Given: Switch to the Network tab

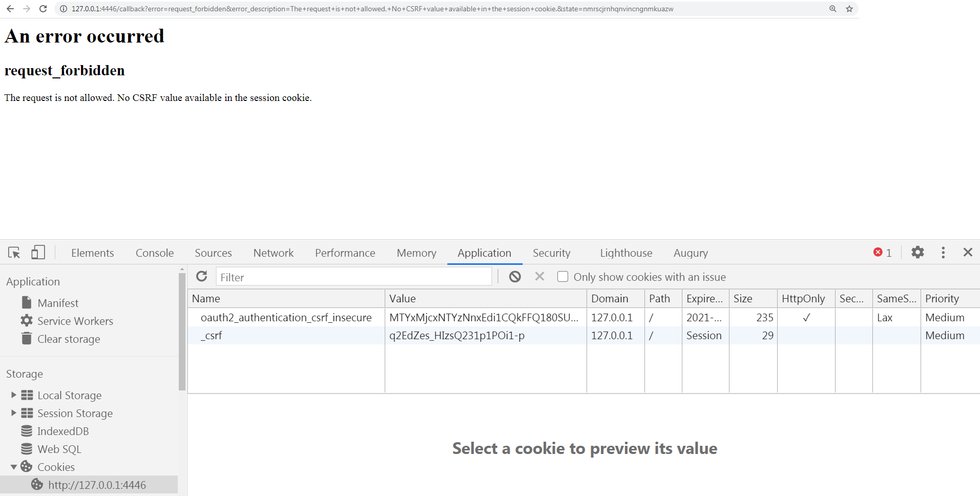Looking at the screenshot, I should pyautogui.click(x=273, y=253).
